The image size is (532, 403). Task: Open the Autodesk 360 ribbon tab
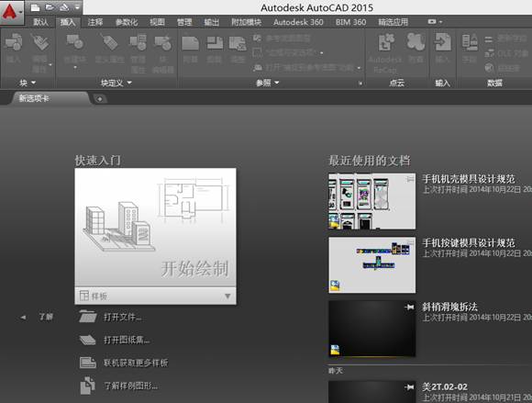point(298,22)
